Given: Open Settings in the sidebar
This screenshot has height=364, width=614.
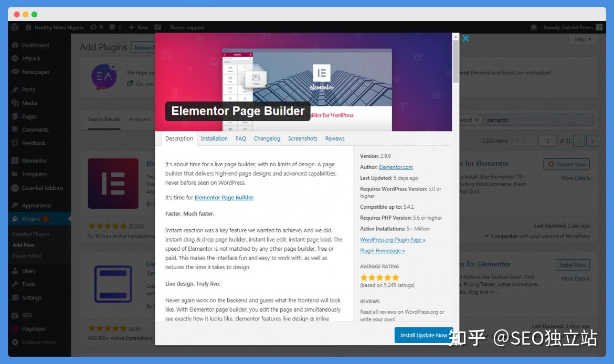Looking at the screenshot, I should 30,298.
